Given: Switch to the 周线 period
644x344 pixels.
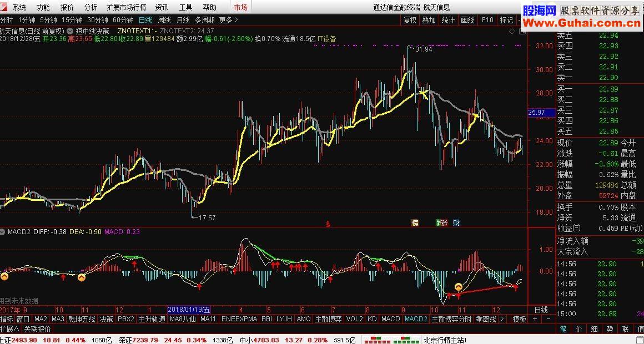Looking at the screenshot, I should click(164, 20).
